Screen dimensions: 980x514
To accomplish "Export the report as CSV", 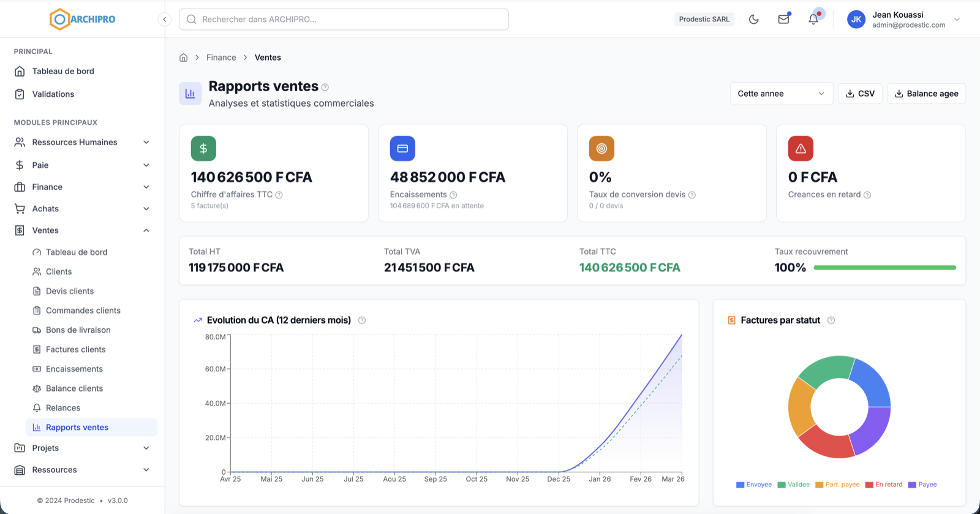I will tap(860, 94).
